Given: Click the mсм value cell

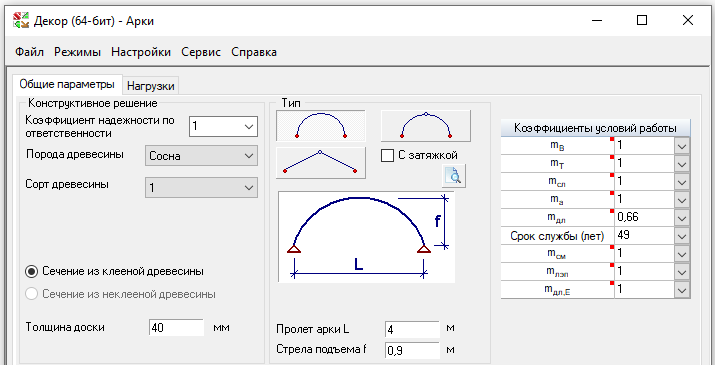Looking at the screenshot, I should pyautogui.click(x=644, y=254).
